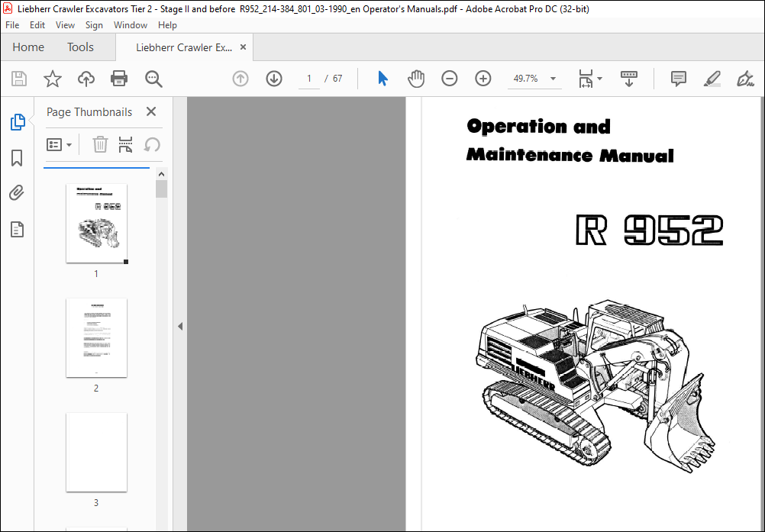Go to next page arrow
The image size is (765, 532).
[x=274, y=79]
